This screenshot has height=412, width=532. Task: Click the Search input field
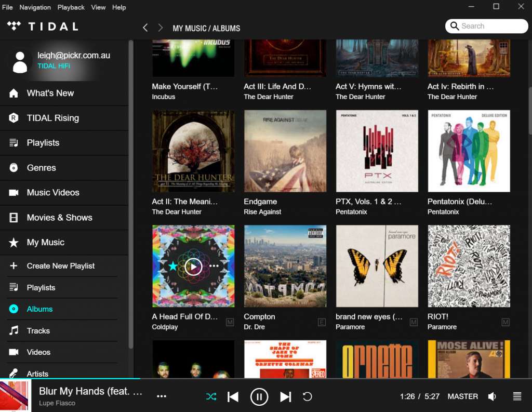491,26
